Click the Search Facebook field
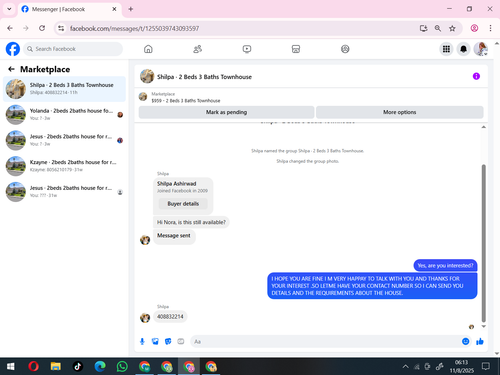 tap(73, 49)
